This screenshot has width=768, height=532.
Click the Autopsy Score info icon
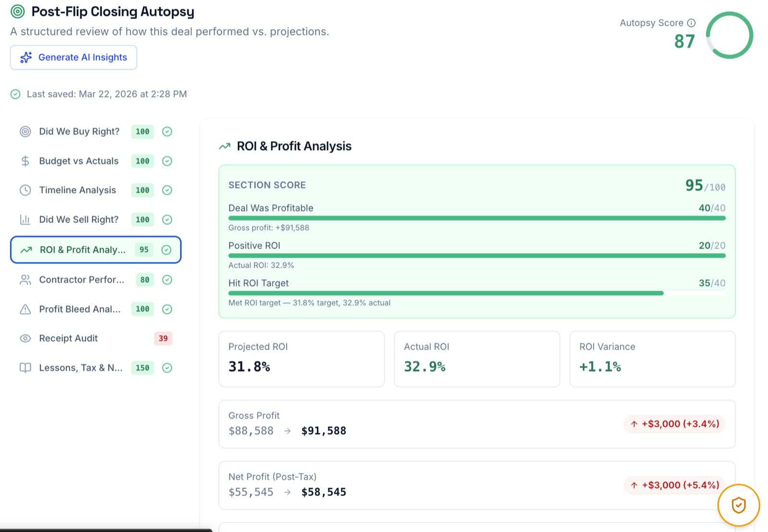[x=691, y=23]
